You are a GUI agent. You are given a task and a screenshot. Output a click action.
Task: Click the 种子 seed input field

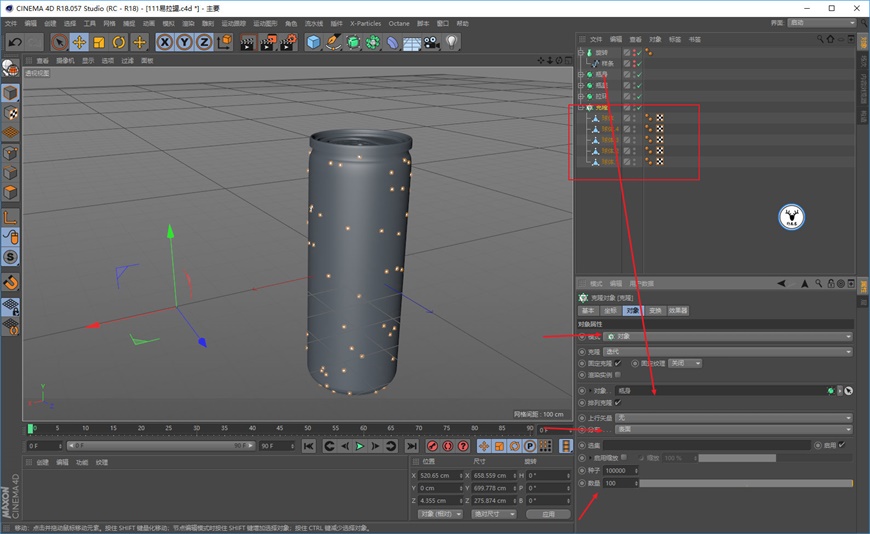click(620, 471)
